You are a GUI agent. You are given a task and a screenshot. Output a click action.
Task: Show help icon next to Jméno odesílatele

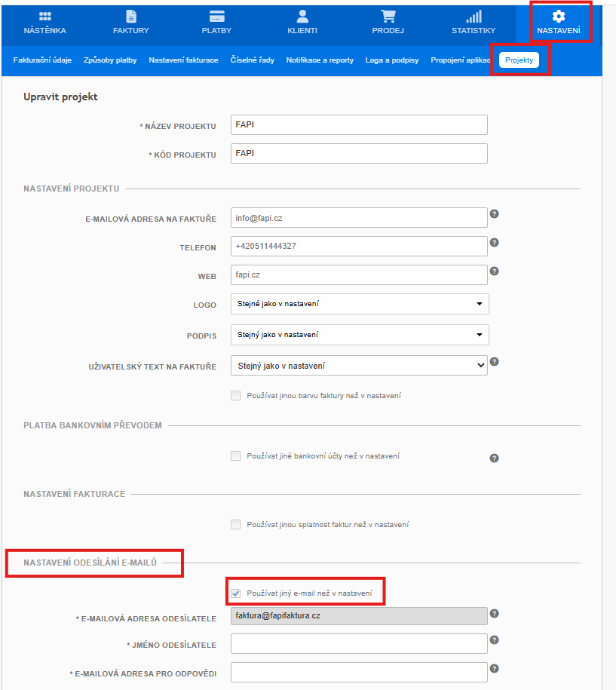tap(494, 639)
